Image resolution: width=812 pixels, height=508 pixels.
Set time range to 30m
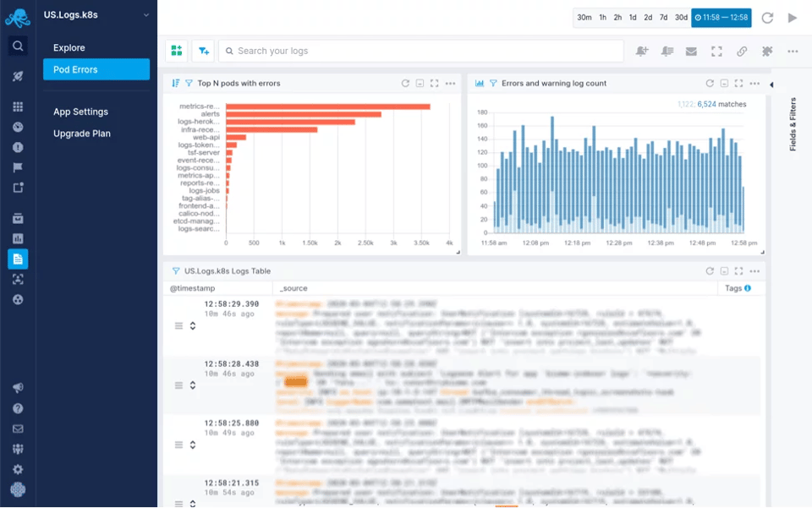(584, 18)
